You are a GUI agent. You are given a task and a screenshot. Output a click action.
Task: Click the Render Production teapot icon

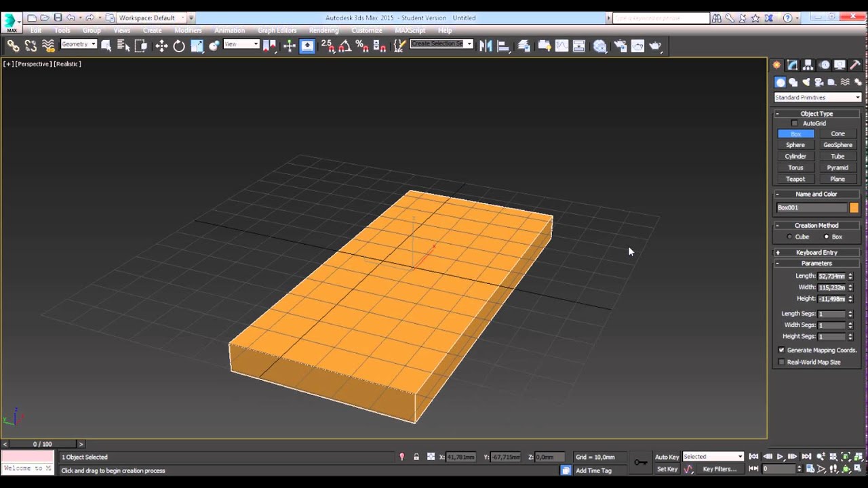coord(655,45)
